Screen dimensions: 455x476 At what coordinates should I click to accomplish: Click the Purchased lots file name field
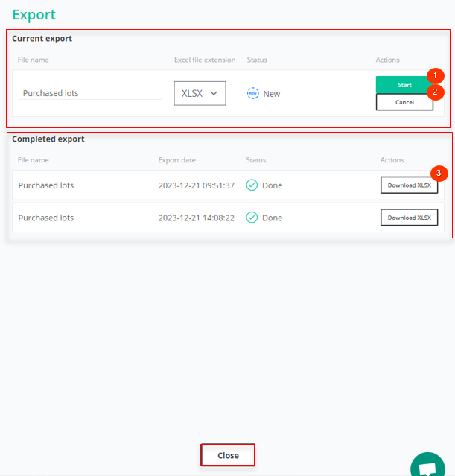pos(90,93)
